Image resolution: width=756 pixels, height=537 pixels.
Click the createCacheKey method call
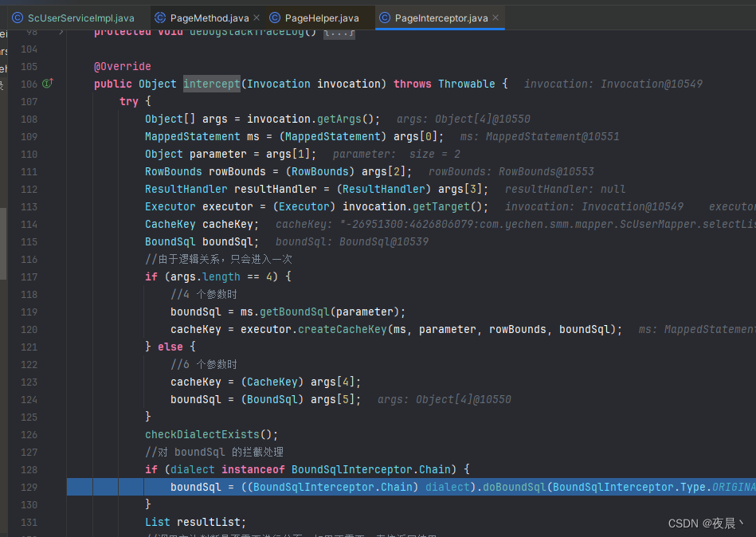(343, 329)
